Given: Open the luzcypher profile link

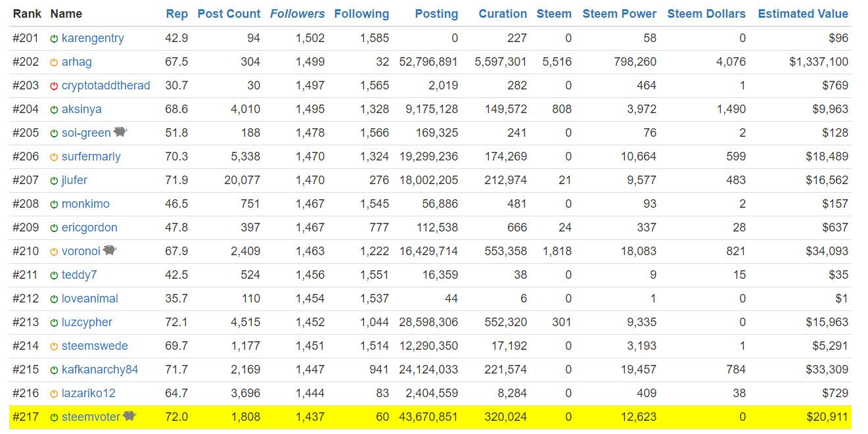Looking at the screenshot, I should pyautogui.click(x=87, y=322).
